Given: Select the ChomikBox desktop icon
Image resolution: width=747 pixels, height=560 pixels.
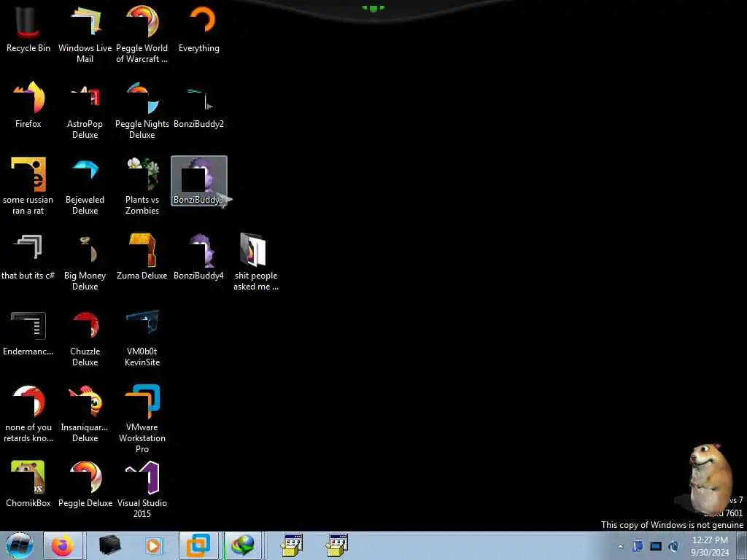Looking at the screenshot, I should click(x=28, y=484).
